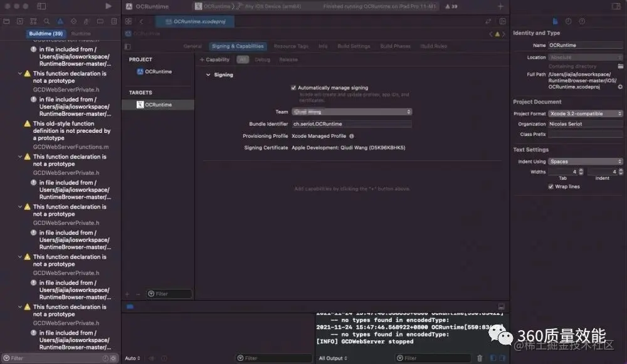This screenshot has width=627, height=364.
Task: Open the Symbol navigator
Action: [33, 21]
